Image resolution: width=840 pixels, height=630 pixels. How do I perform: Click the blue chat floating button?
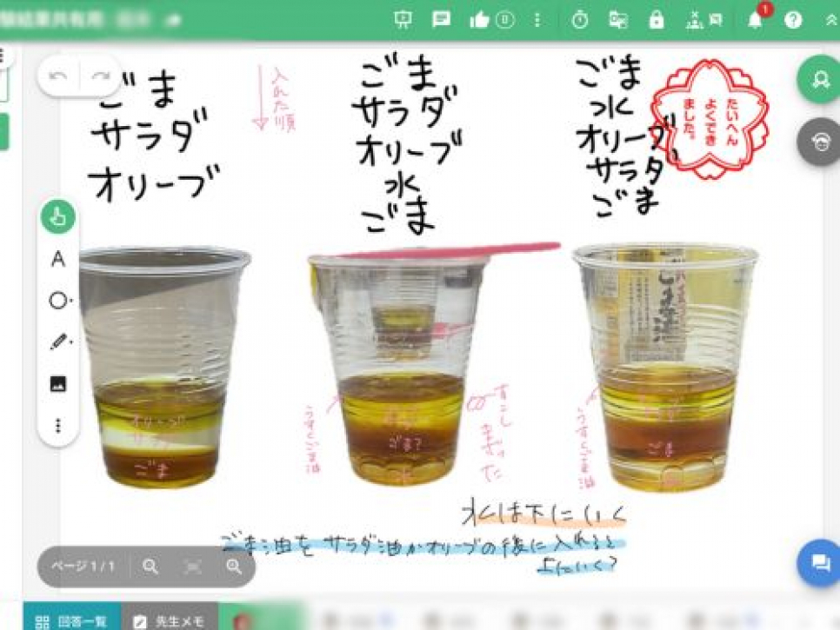[819, 563]
